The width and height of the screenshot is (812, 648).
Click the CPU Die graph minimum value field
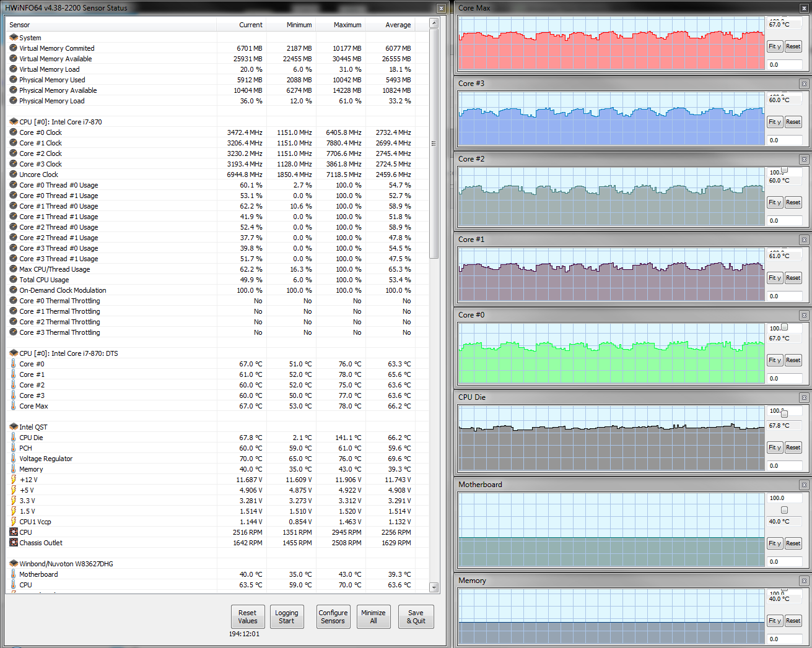785,466
